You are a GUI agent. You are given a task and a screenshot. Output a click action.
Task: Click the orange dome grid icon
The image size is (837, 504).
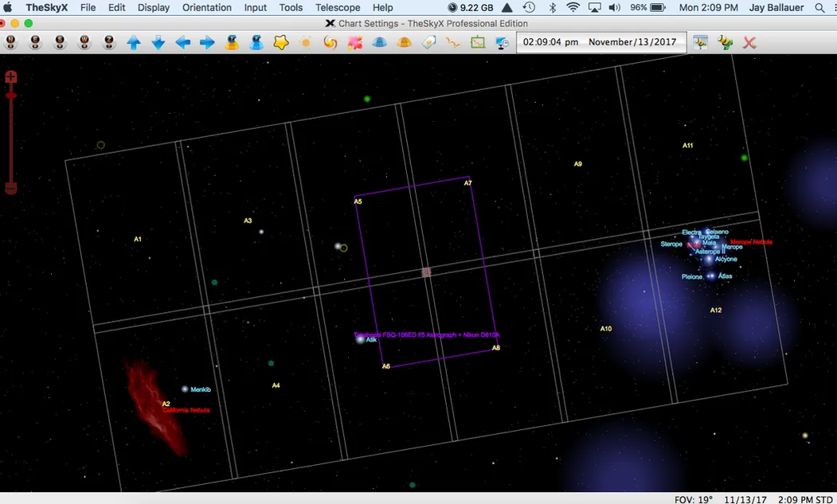tap(404, 42)
